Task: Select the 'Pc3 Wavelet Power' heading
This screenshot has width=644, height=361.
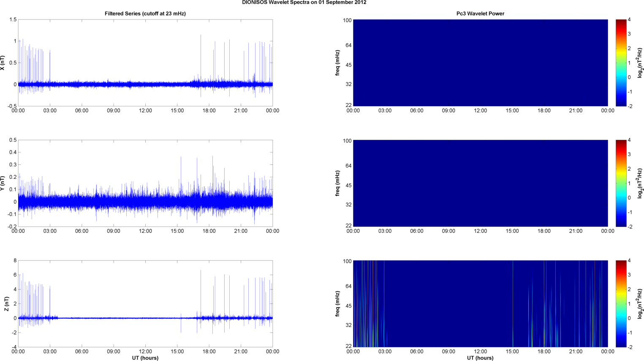Action: tap(480, 14)
